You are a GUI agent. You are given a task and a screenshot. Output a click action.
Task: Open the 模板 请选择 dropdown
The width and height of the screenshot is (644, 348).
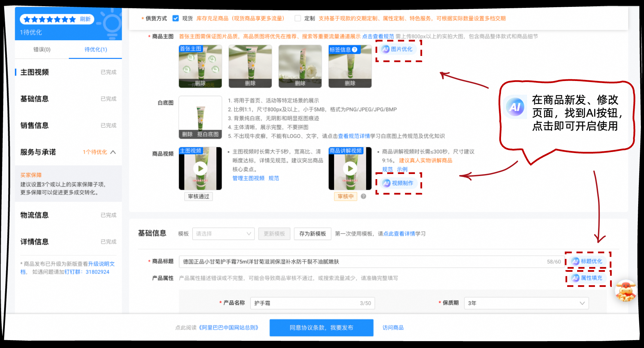[223, 234]
